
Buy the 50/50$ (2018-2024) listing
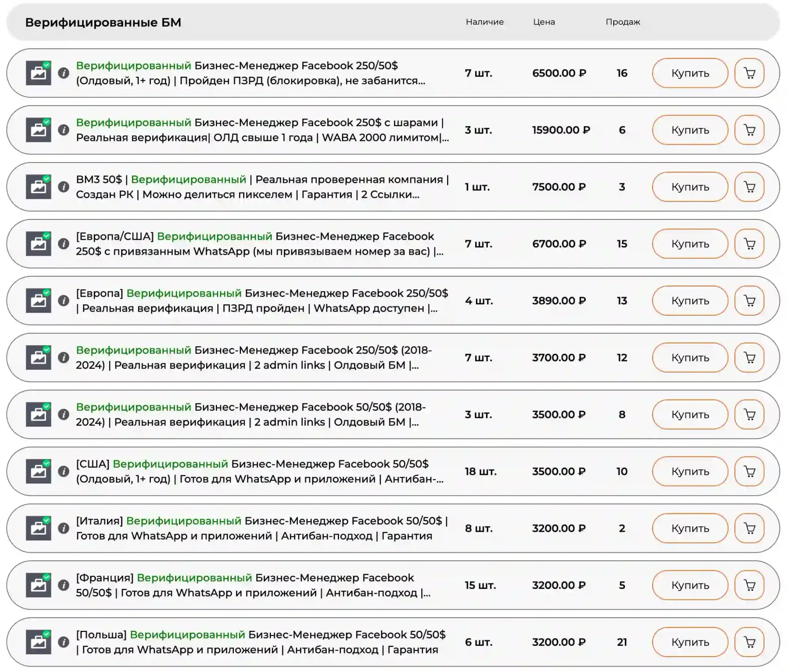pyautogui.click(x=690, y=415)
